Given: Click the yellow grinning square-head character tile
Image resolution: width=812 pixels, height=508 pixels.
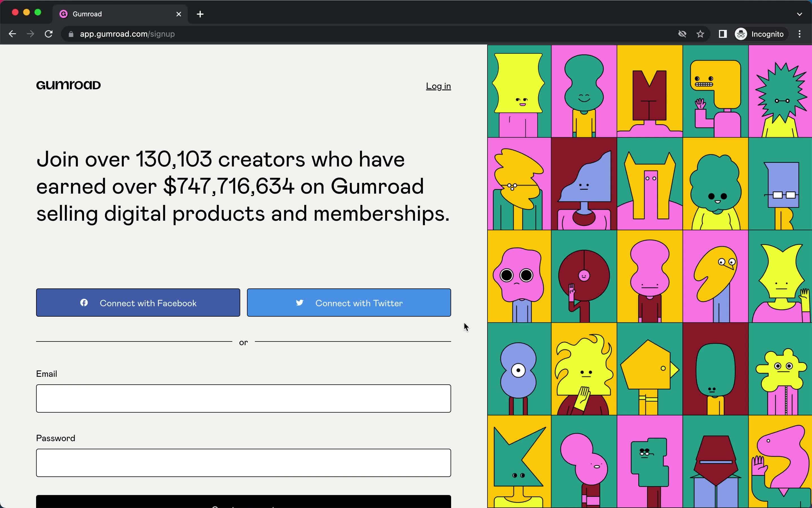Looking at the screenshot, I should 715,91.
